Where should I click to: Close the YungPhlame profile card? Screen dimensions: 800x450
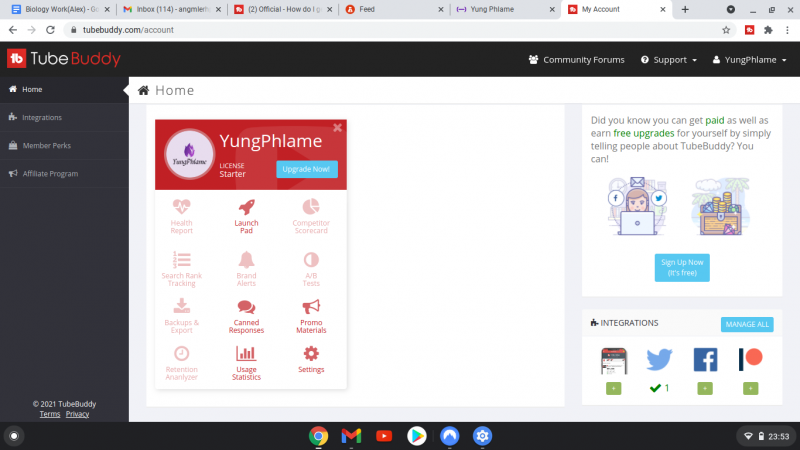[338, 128]
